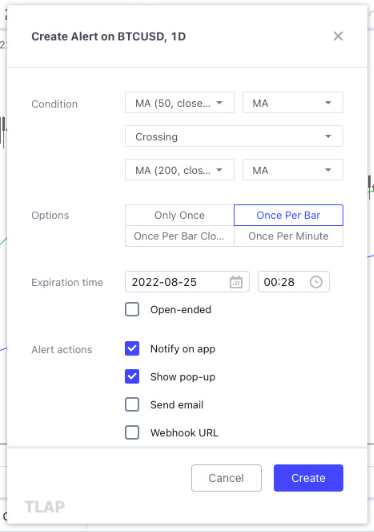Enable Send email checkbox

coord(132,404)
